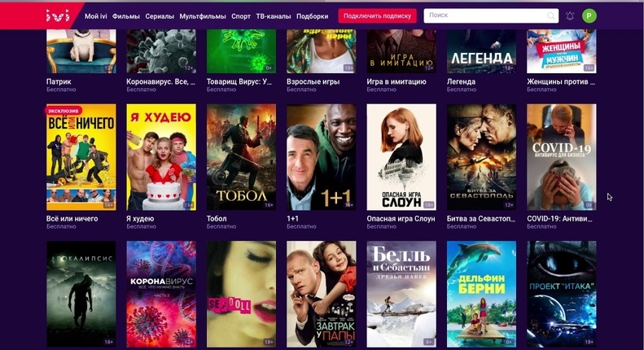Image resolution: width=644 pixels, height=350 pixels.
Task: Click the Женщины против... title link
Action: tap(561, 81)
